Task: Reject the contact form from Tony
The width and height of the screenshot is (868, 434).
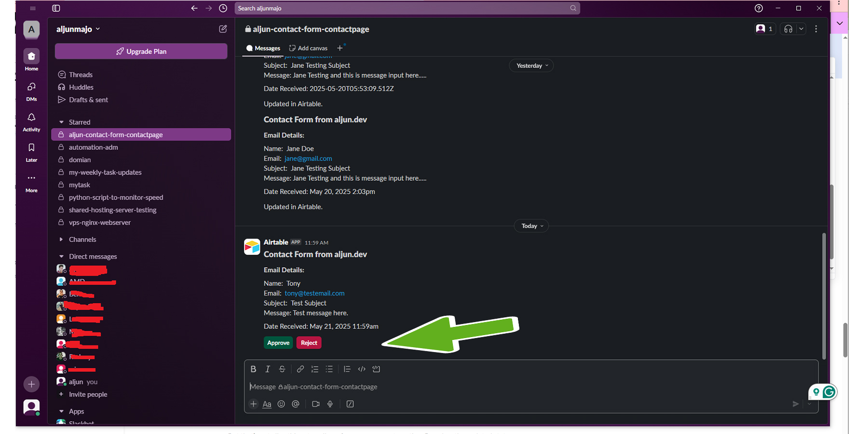Action: tap(309, 343)
